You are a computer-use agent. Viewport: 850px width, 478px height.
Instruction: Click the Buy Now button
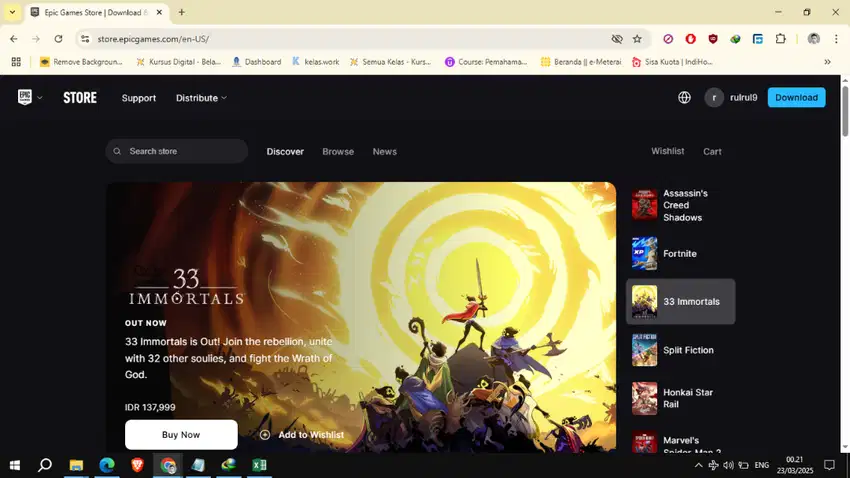point(181,435)
